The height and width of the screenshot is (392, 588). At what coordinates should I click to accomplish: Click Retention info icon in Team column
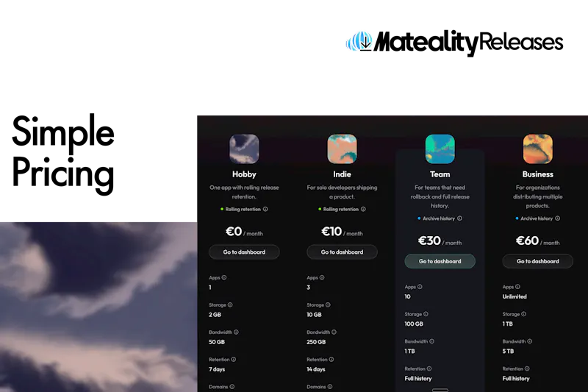click(429, 368)
